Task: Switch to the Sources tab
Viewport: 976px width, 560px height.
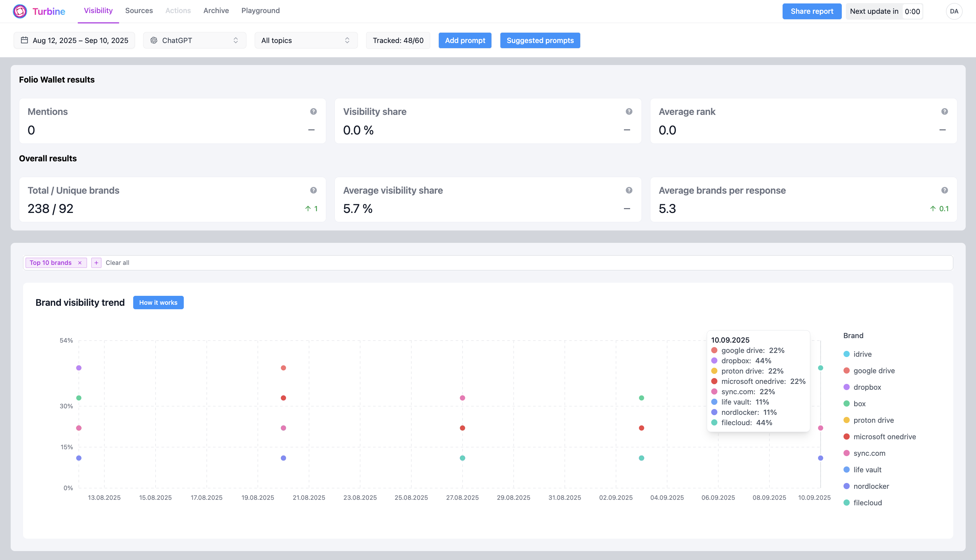Action: pyautogui.click(x=139, y=11)
